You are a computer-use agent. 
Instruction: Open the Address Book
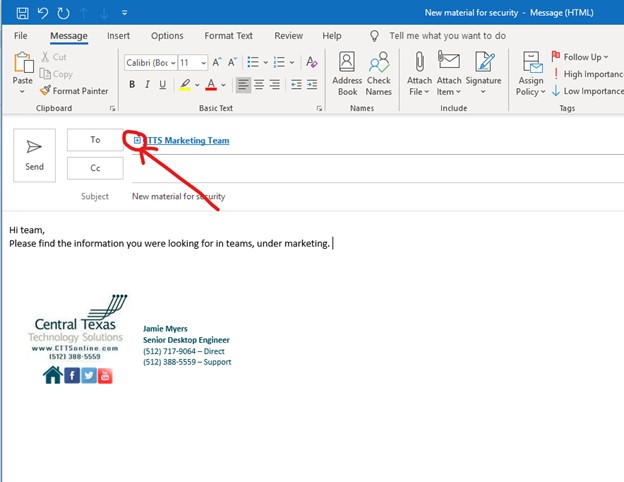(347, 74)
